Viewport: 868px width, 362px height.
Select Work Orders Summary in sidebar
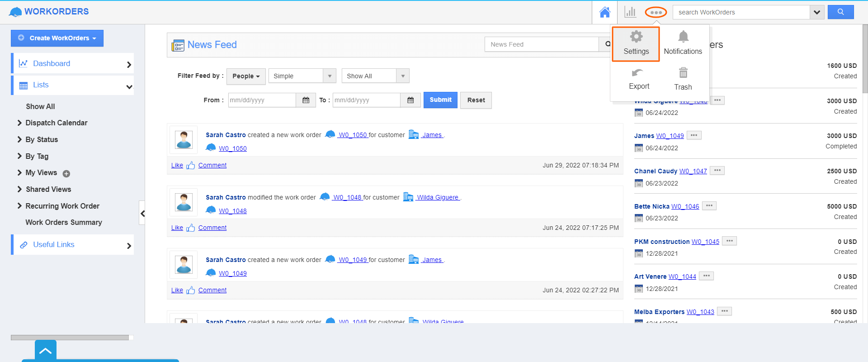(64, 222)
